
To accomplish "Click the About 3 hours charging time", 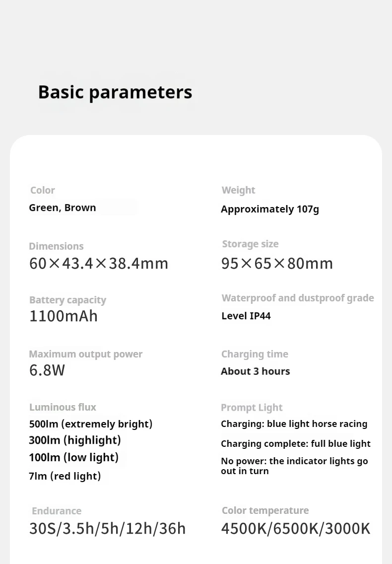I will click(255, 371).
